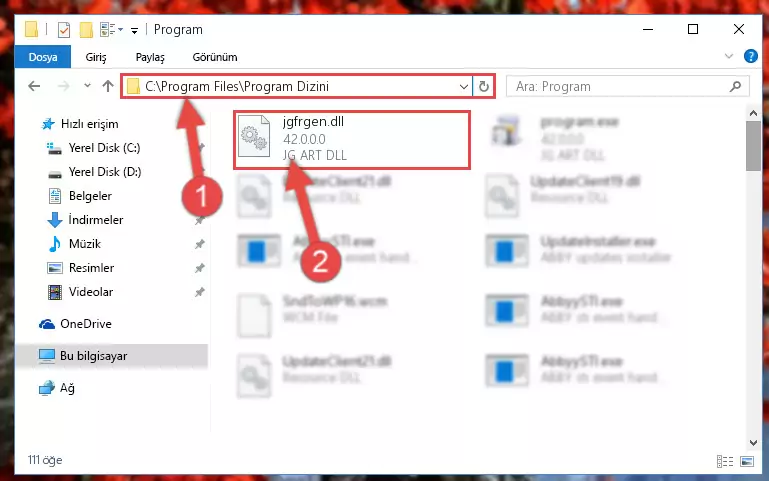This screenshot has height=481, width=769.
Task: Click the Back navigation arrow
Action: [x=34, y=86]
